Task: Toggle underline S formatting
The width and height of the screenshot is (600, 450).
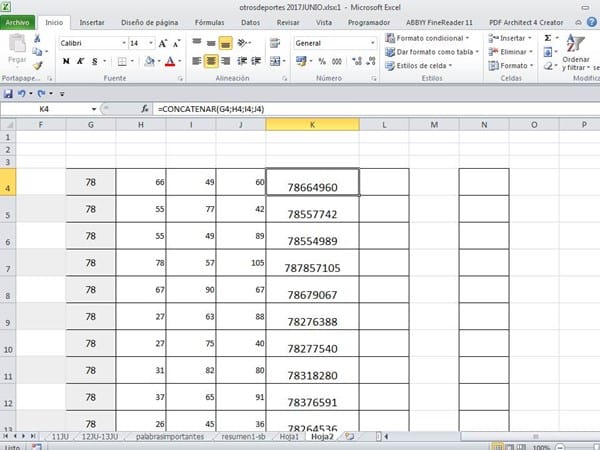Action: point(95,61)
